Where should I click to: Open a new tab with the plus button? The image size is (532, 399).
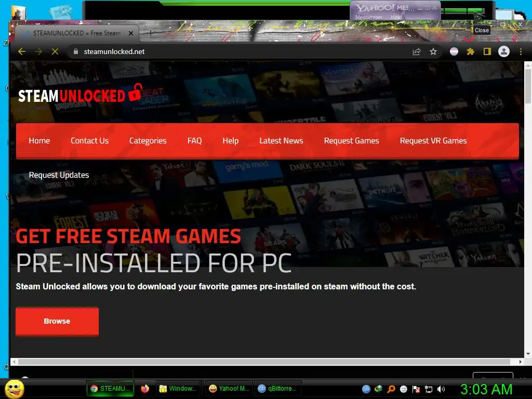151,33
